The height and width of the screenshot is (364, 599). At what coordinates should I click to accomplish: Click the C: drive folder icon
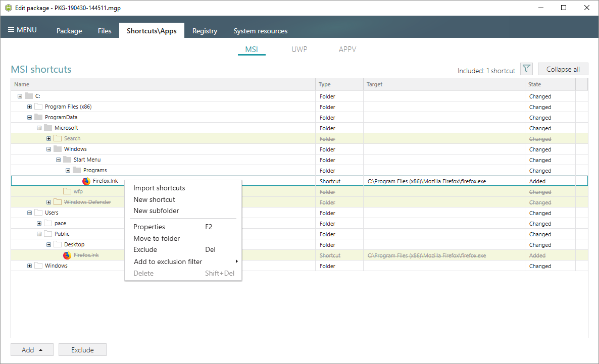(29, 96)
